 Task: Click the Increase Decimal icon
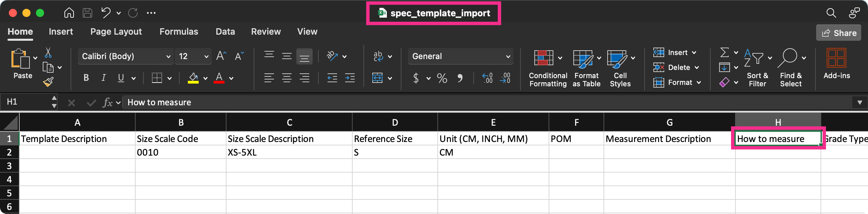487,78
